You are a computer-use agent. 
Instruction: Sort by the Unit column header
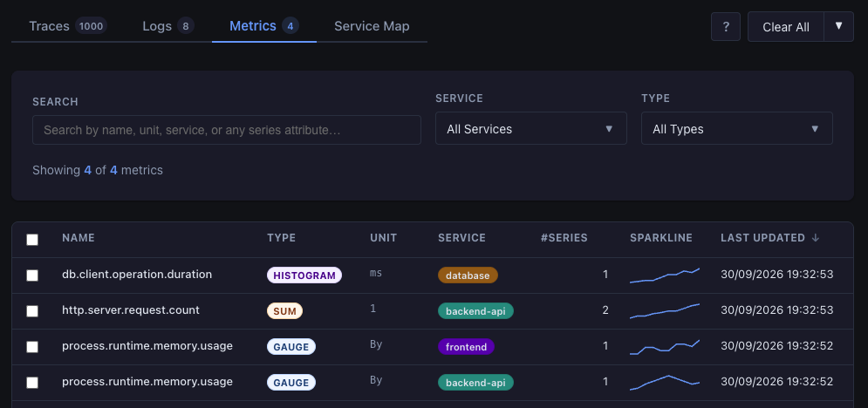pos(383,238)
